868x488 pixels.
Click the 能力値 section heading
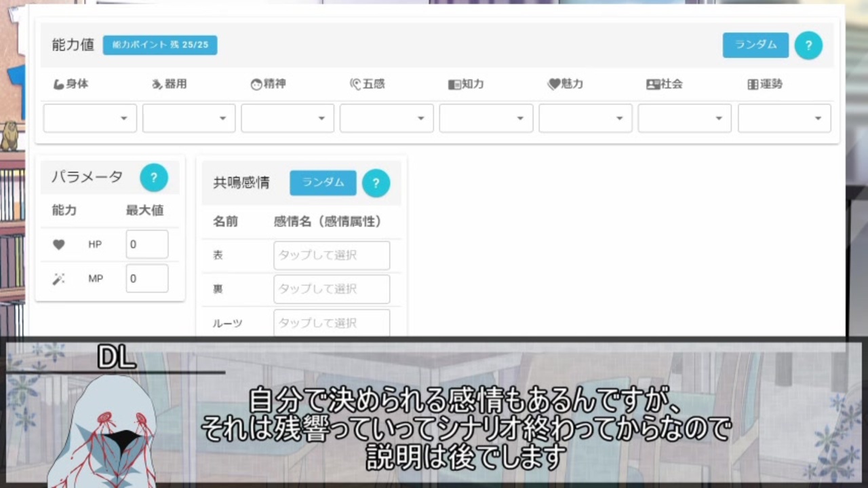tap(73, 45)
